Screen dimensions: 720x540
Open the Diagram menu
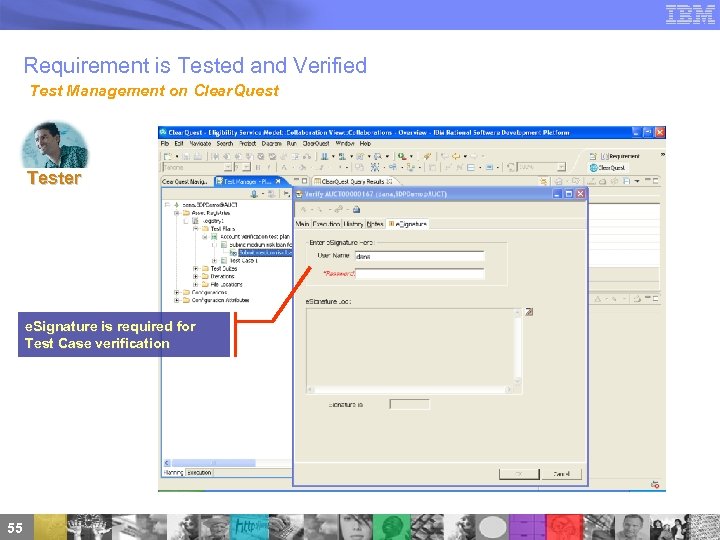click(271, 143)
